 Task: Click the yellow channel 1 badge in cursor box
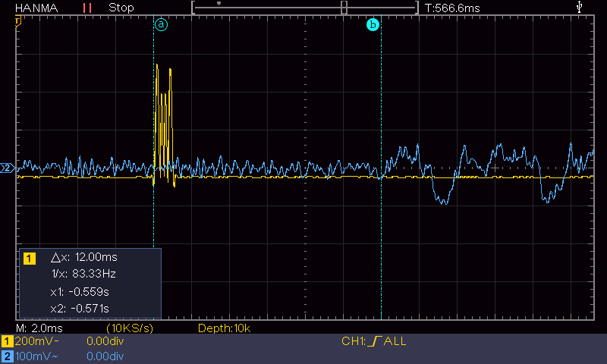(30, 259)
